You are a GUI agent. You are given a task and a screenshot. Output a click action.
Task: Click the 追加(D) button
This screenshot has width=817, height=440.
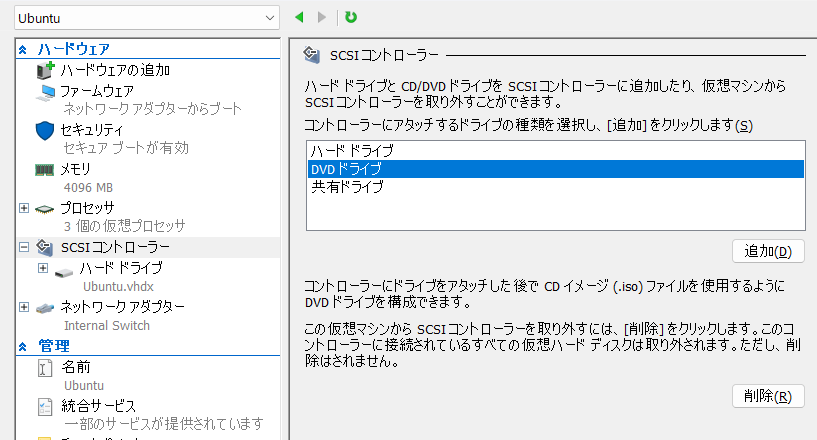click(x=768, y=251)
